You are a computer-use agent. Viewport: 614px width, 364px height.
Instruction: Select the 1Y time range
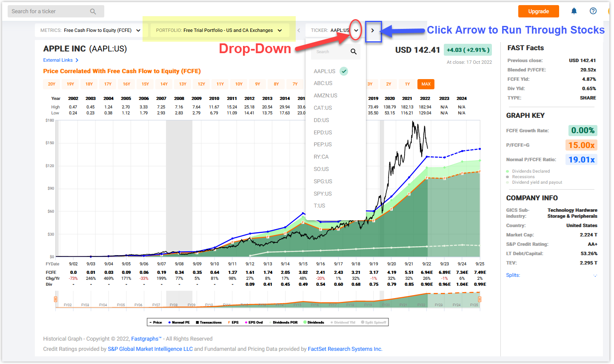(x=407, y=84)
